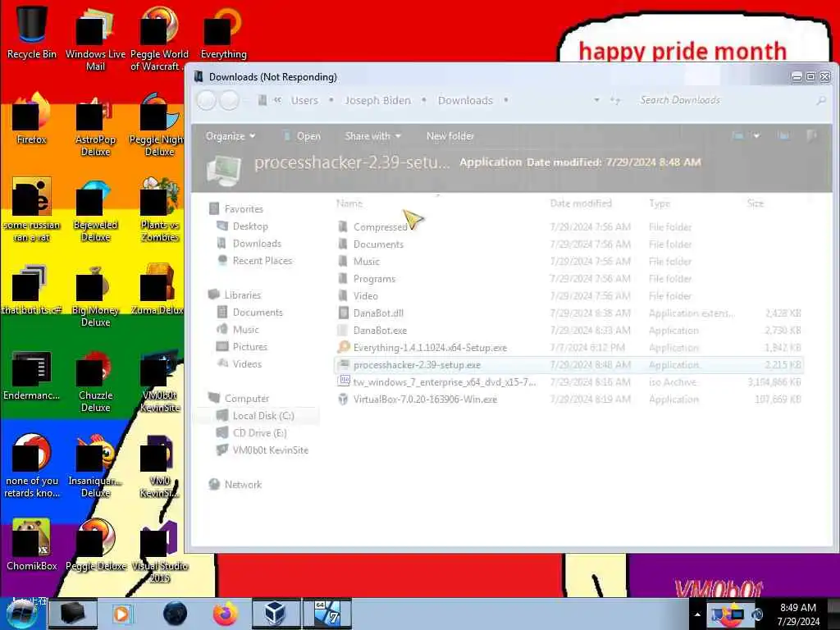
Task: Open VirtualBox taskbar icon
Action: (x=276, y=614)
